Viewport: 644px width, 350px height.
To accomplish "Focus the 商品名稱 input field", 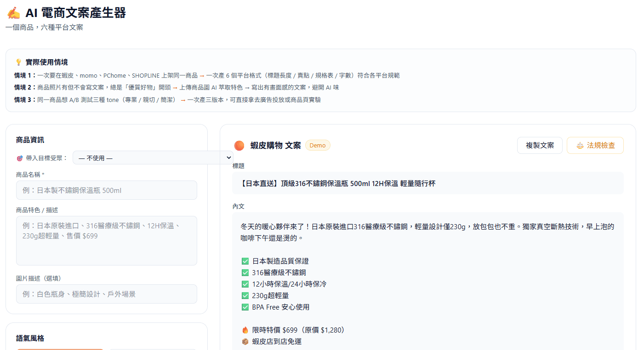I will (x=107, y=190).
